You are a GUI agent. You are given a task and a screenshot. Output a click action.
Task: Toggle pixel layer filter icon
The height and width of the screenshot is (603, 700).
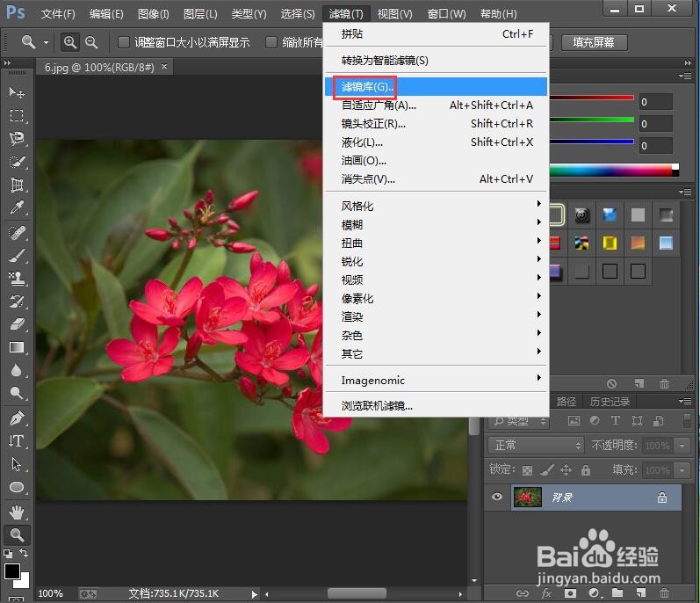pyautogui.click(x=574, y=420)
